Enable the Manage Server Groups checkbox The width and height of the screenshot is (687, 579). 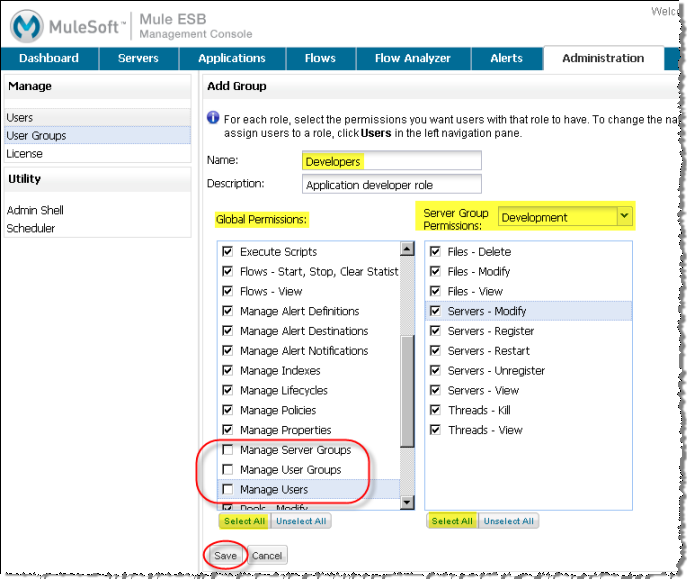pos(228,450)
